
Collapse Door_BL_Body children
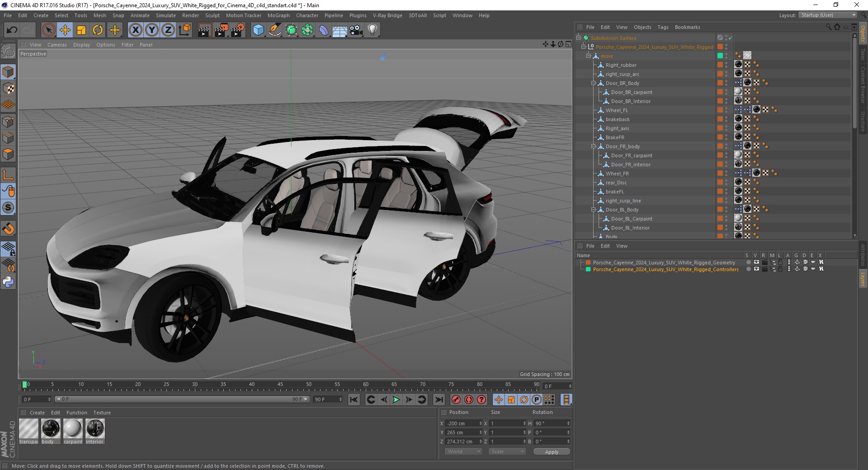594,210
